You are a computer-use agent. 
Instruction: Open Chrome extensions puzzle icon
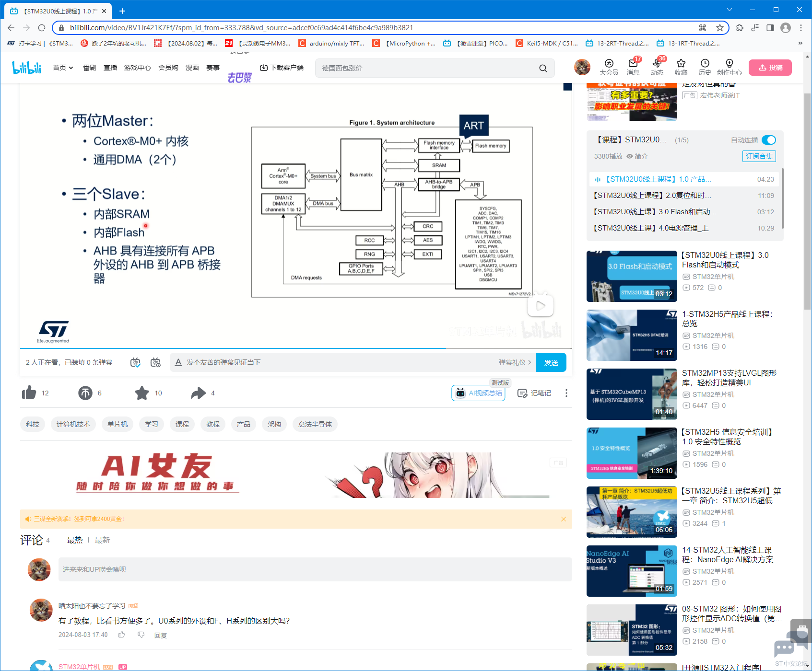tap(740, 28)
